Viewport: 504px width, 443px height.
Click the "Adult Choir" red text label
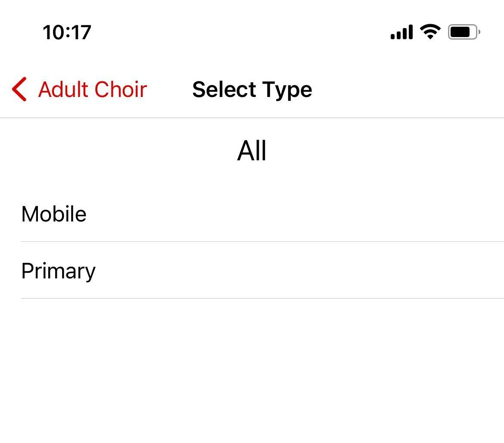pyautogui.click(x=93, y=89)
